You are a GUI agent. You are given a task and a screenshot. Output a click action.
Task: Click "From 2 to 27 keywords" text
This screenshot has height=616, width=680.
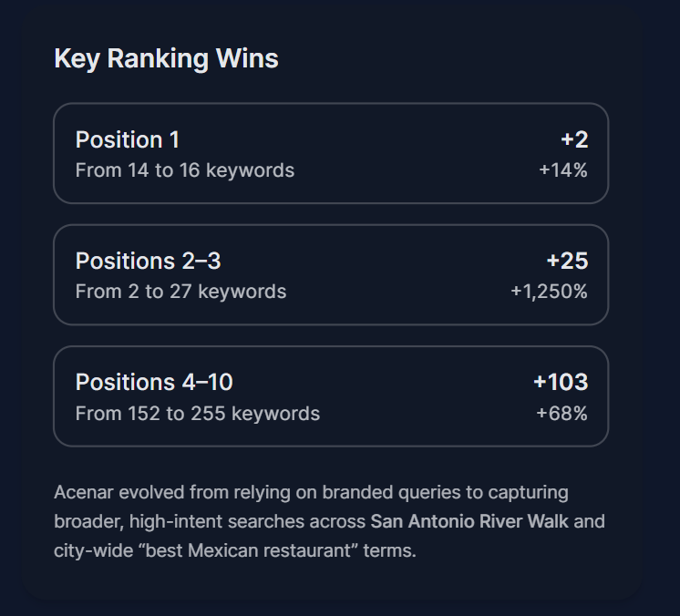click(x=180, y=292)
